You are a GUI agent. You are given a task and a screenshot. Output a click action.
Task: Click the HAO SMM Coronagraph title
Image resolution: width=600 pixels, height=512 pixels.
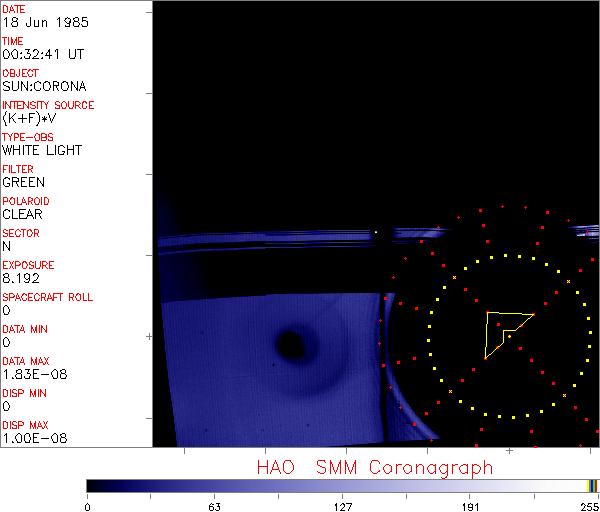point(374,467)
